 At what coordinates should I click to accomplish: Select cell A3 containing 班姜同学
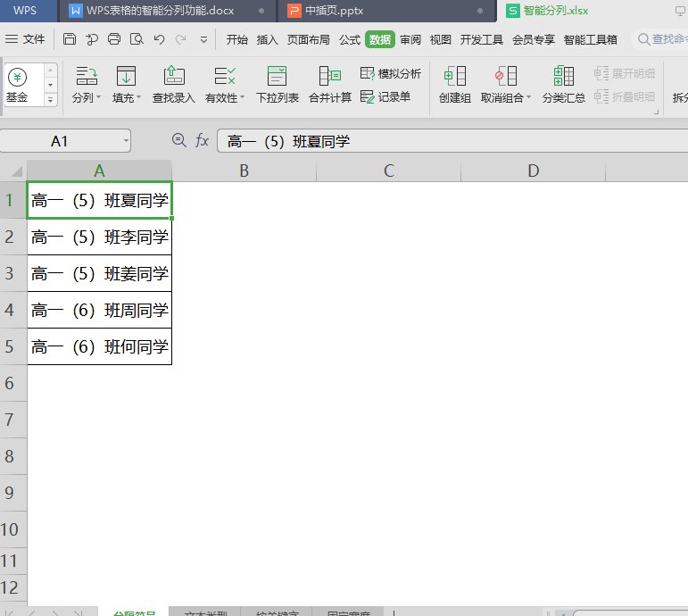coord(99,273)
